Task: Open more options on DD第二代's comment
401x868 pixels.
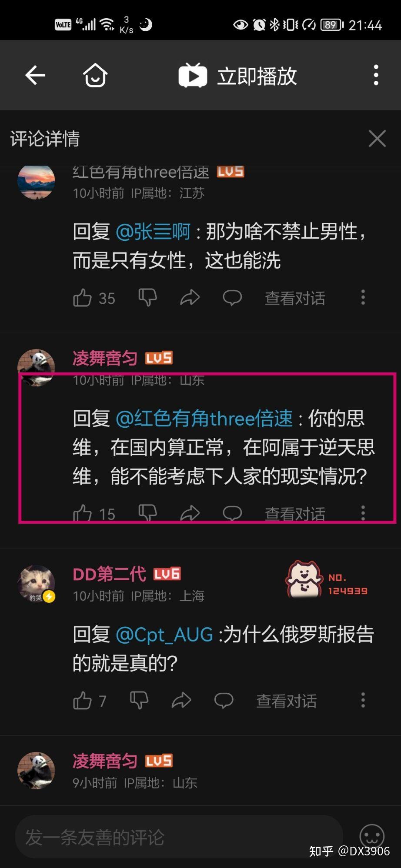Action: click(363, 700)
